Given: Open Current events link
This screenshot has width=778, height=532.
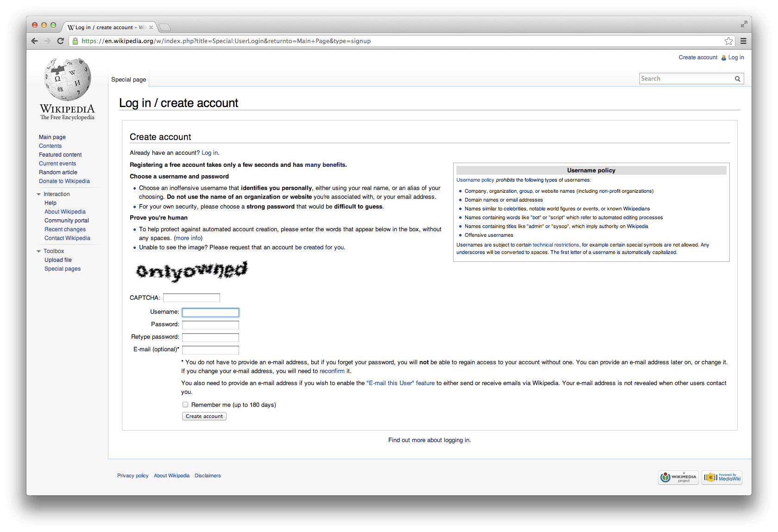Looking at the screenshot, I should pos(57,164).
